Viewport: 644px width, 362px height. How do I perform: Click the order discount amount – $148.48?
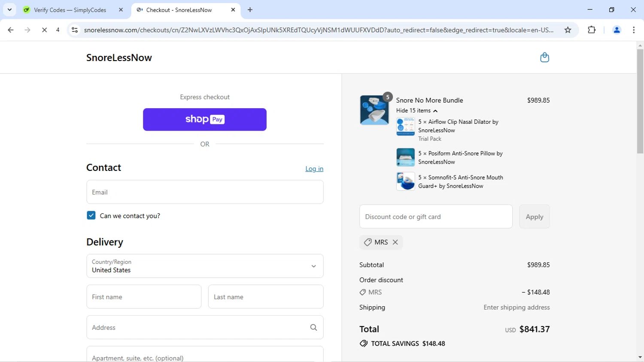[x=536, y=292]
